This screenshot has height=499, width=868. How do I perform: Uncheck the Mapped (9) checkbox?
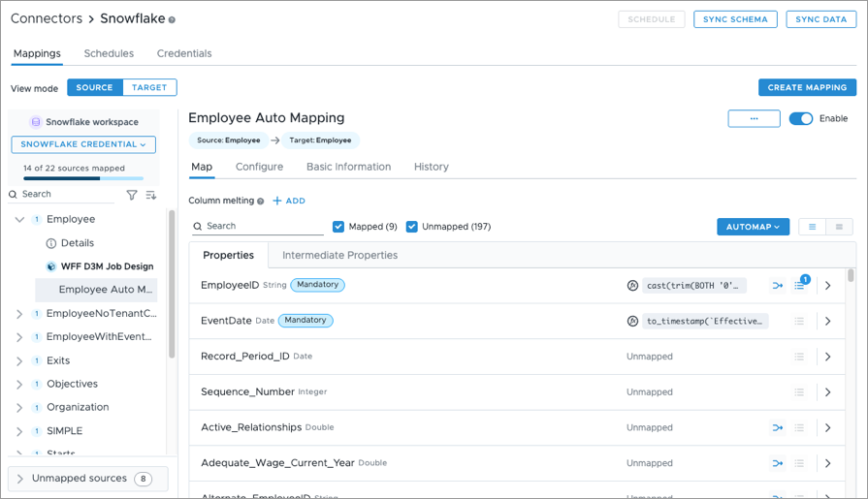click(338, 227)
